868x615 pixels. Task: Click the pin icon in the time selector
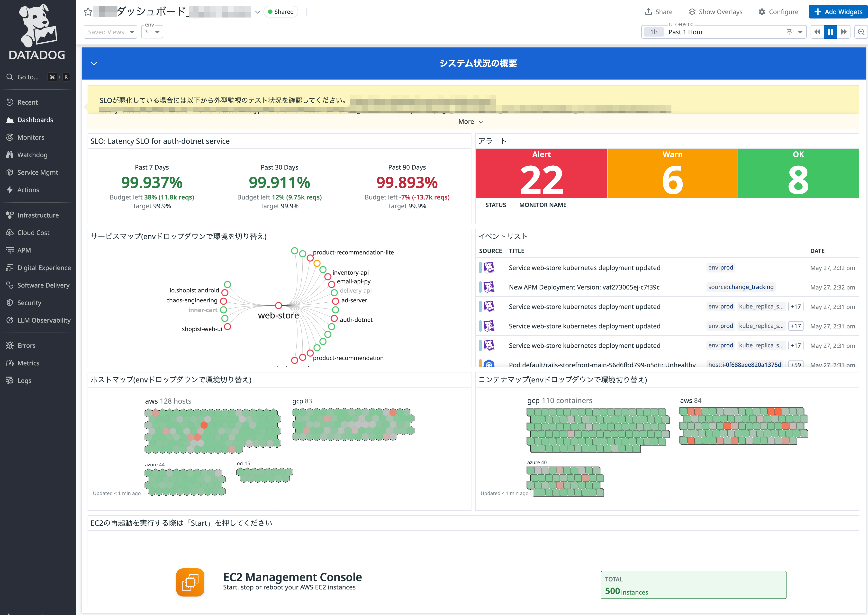point(789,32)
